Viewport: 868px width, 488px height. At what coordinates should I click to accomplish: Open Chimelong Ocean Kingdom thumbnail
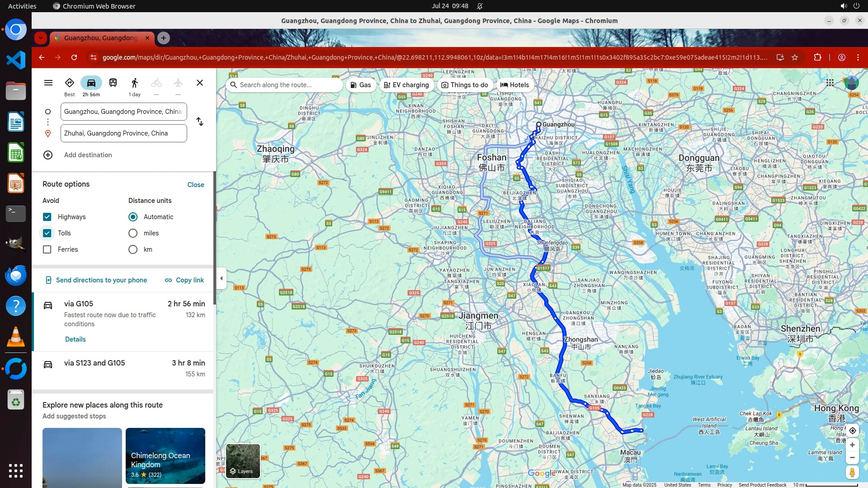tap(165, 455)
